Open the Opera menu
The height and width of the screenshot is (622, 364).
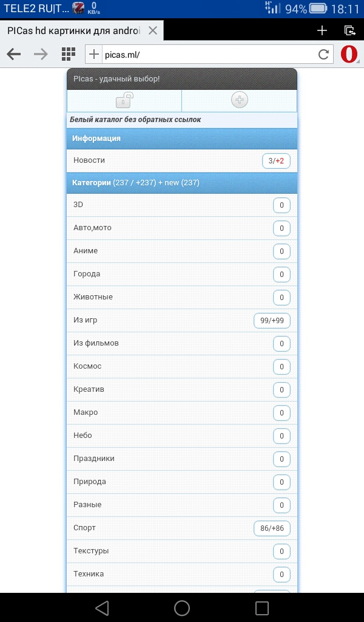[x=349, y=55]
